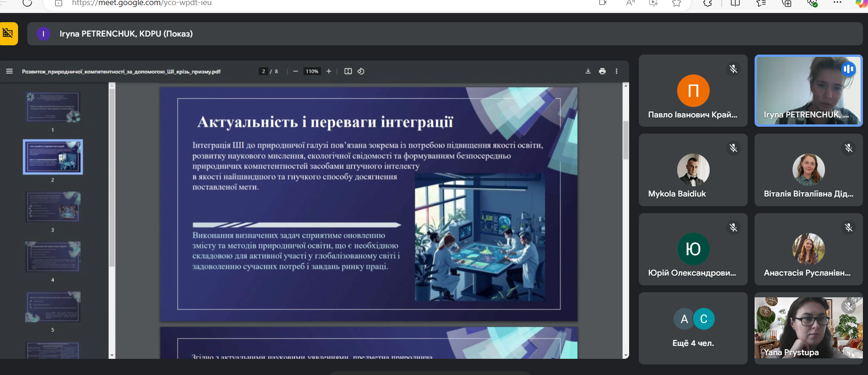The image size is (868, 375).
Task: Click 'Iryna PETRENCHUK, KDPU (Показ)' presenter label
Action: coord(126,34)
